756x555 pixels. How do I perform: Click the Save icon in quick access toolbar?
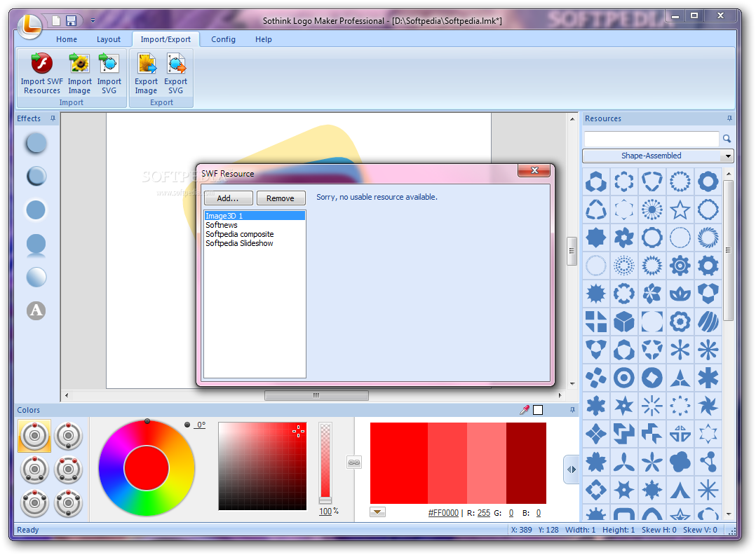(x=72, y=21)
